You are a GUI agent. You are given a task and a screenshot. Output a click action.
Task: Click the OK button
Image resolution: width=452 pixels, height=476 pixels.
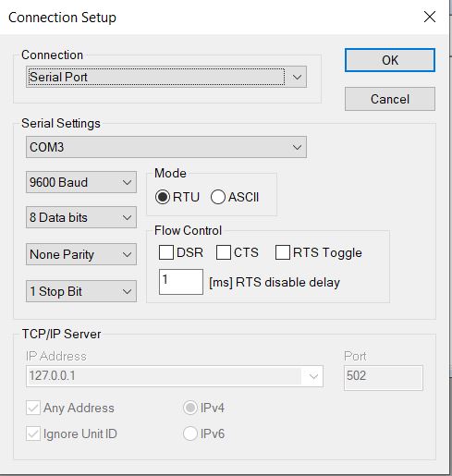390,60
